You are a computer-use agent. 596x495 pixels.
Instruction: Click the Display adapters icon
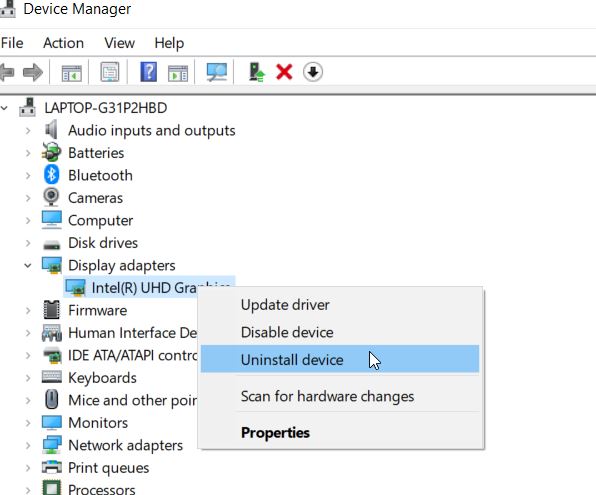click(x=52, y=265)
